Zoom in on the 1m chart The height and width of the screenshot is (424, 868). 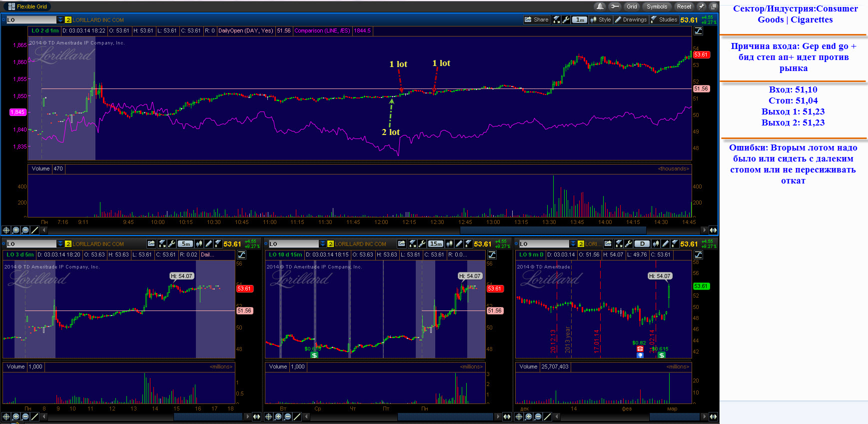point(16,230)
